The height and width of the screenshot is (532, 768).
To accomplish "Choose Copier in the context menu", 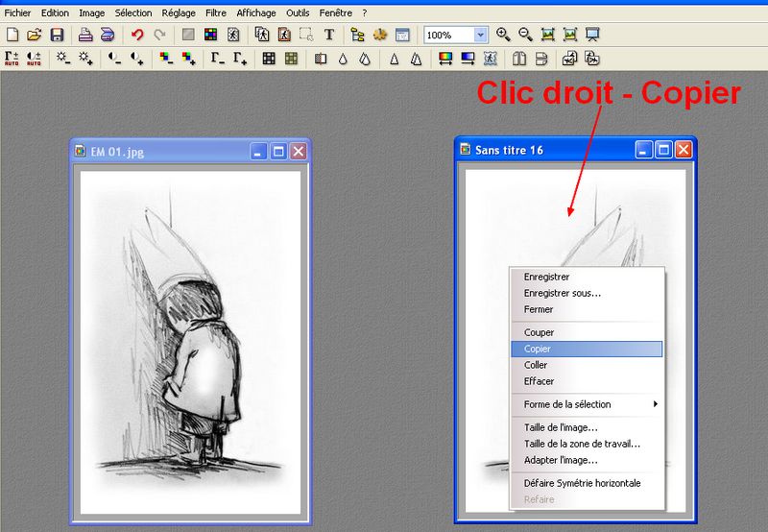I will point(538,349).
